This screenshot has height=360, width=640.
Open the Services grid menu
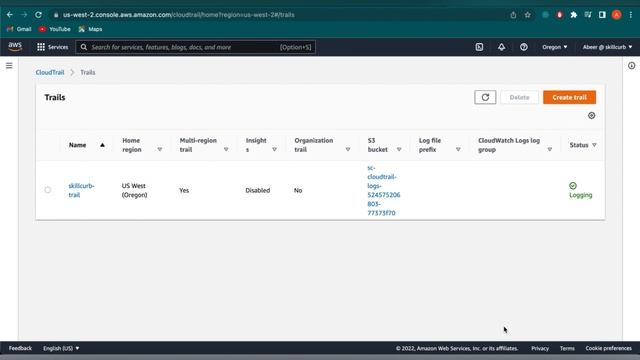pos(53,47)
